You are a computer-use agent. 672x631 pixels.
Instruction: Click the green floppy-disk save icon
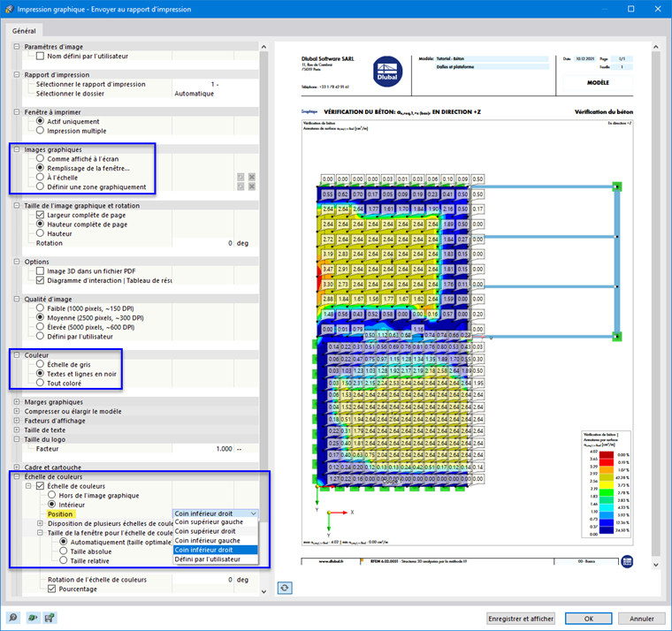pos(50,618)
